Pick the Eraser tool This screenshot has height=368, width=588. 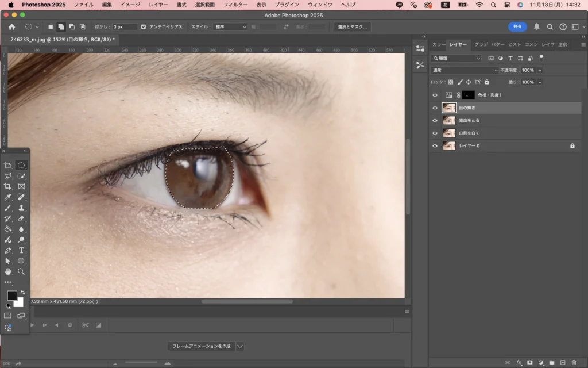point(21,218)
